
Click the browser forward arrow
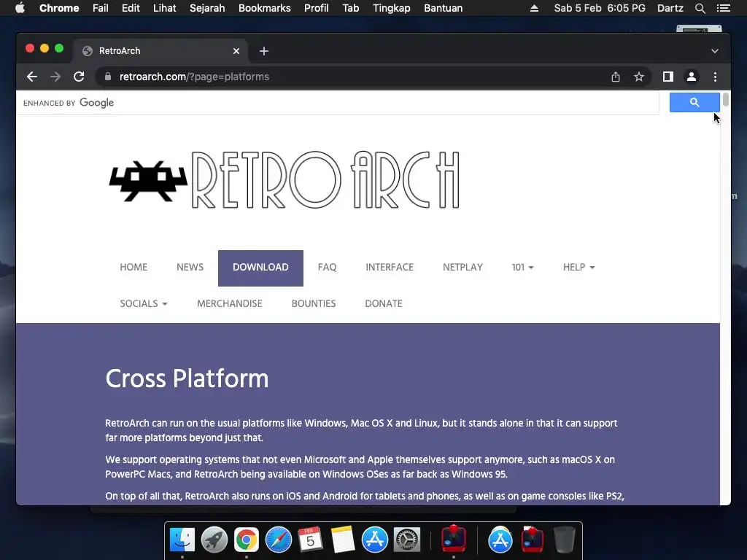coord(55,77)
